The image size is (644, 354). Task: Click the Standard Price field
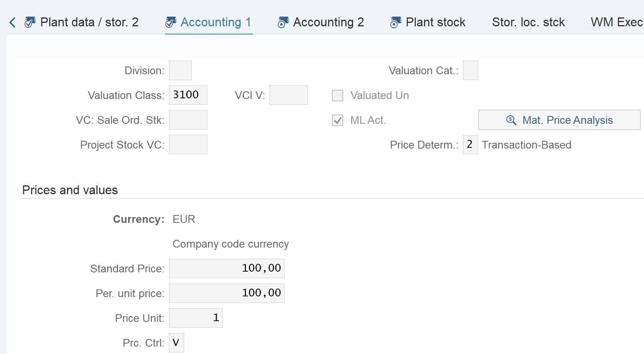(x=227, y=268)
